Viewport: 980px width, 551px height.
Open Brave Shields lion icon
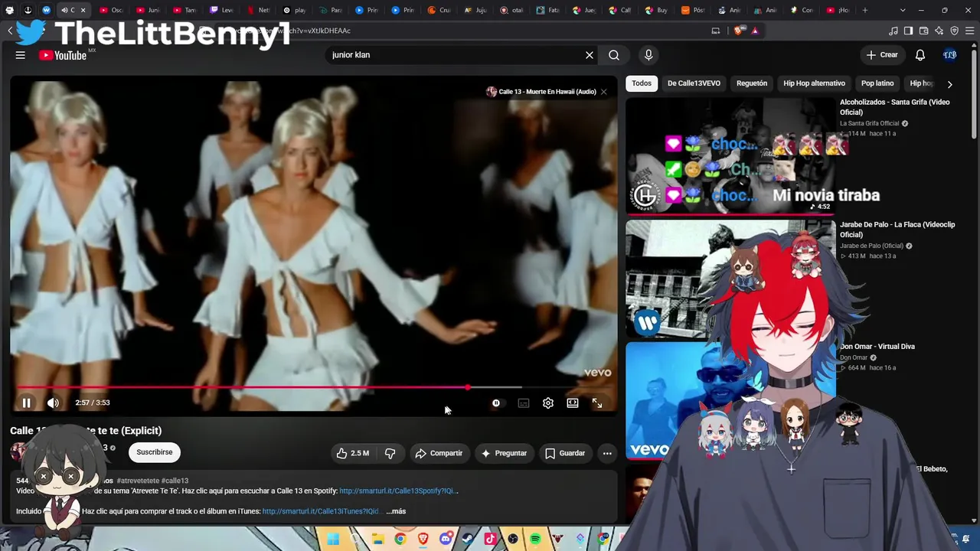(739, 31)
